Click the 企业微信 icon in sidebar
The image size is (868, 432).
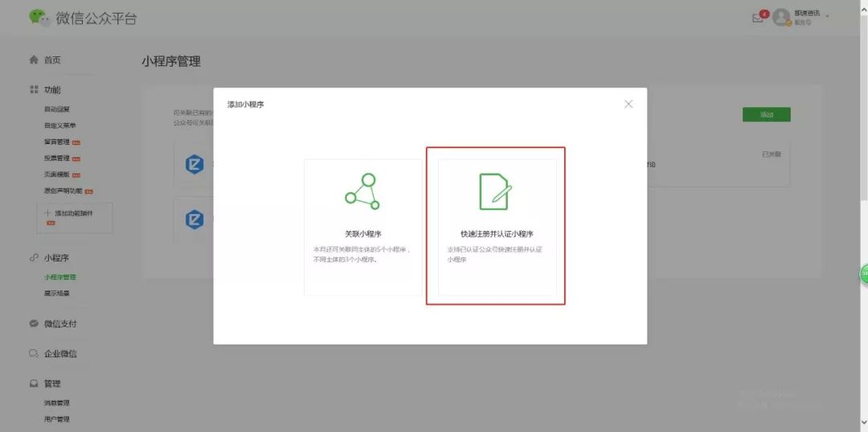click(x=34, y=353)
